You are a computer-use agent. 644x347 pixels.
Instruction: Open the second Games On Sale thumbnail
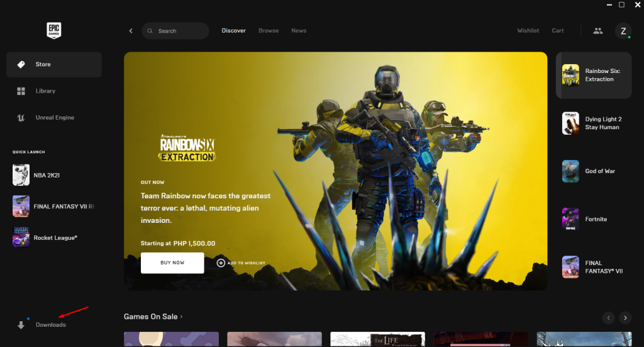(x=274, y=339)
